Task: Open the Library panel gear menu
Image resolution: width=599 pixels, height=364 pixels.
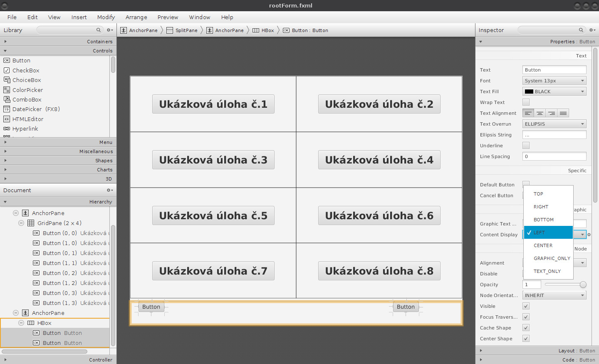Action: tap(110, 30)
